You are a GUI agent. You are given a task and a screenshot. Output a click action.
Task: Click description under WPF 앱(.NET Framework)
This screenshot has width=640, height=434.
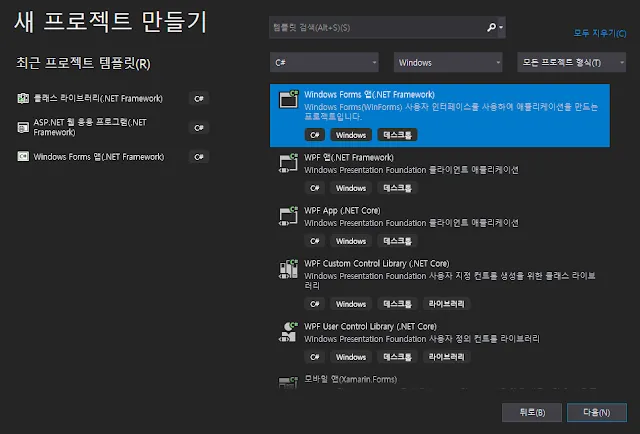(411, 170)
